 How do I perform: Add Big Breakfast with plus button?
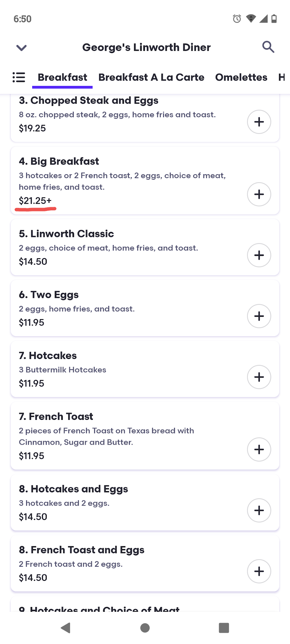coord(259,194)
